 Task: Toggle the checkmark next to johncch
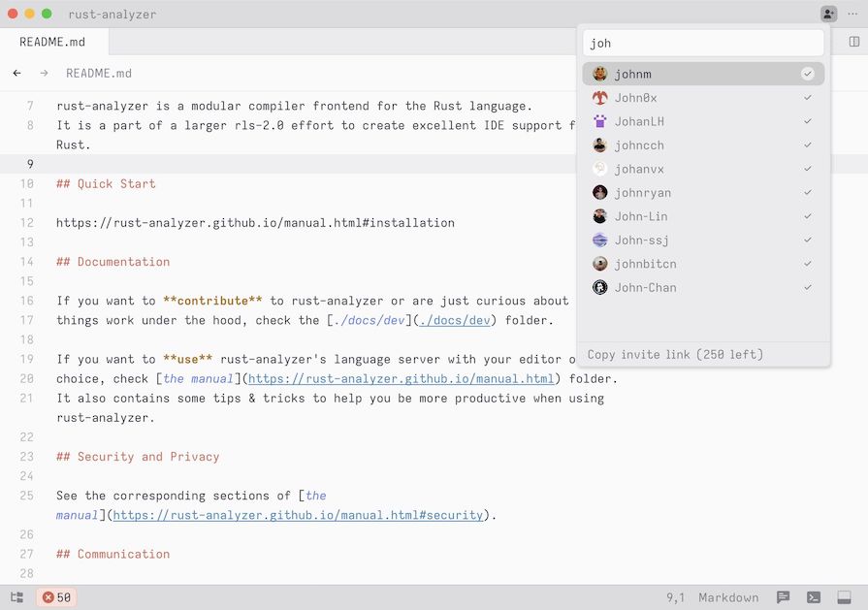806,144
